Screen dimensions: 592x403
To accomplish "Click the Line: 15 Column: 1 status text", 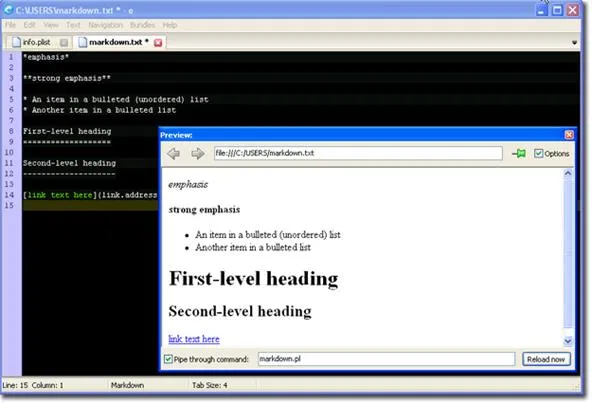I will click(x=33, y=385).
